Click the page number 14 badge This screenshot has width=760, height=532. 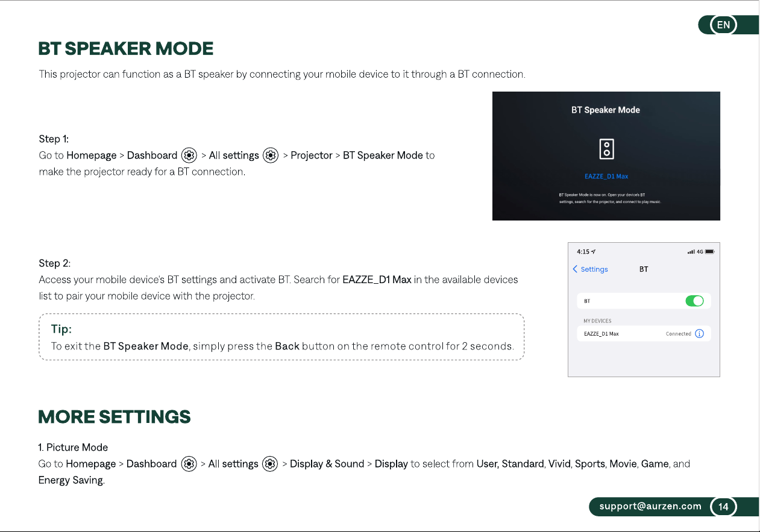pyautogui.click(x=723, y=507)
